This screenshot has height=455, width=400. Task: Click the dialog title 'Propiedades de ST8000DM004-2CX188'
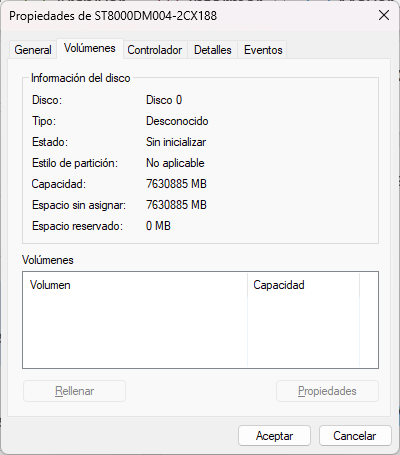point(113,16)
